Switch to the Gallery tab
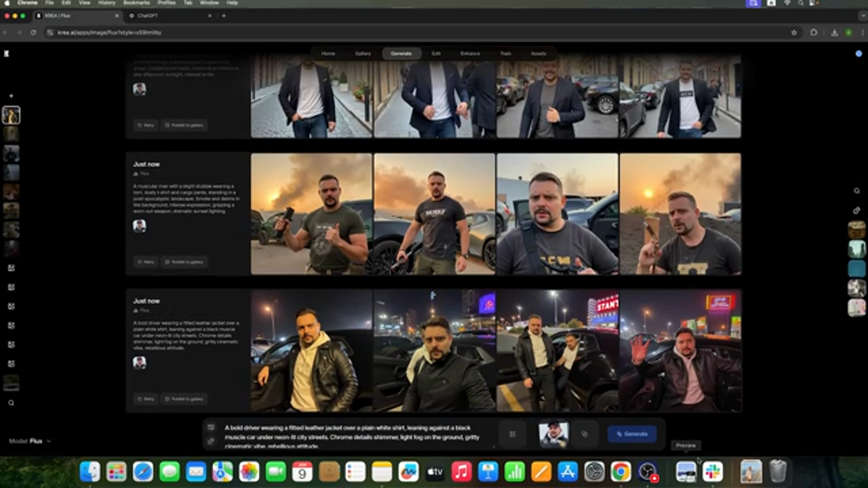 [363, 54]
